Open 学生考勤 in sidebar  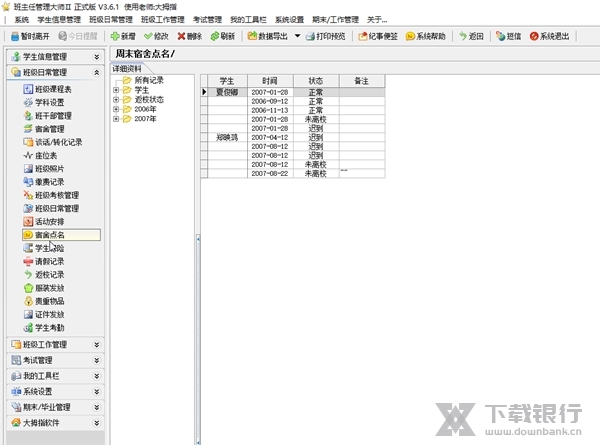(x=44, y=328)
